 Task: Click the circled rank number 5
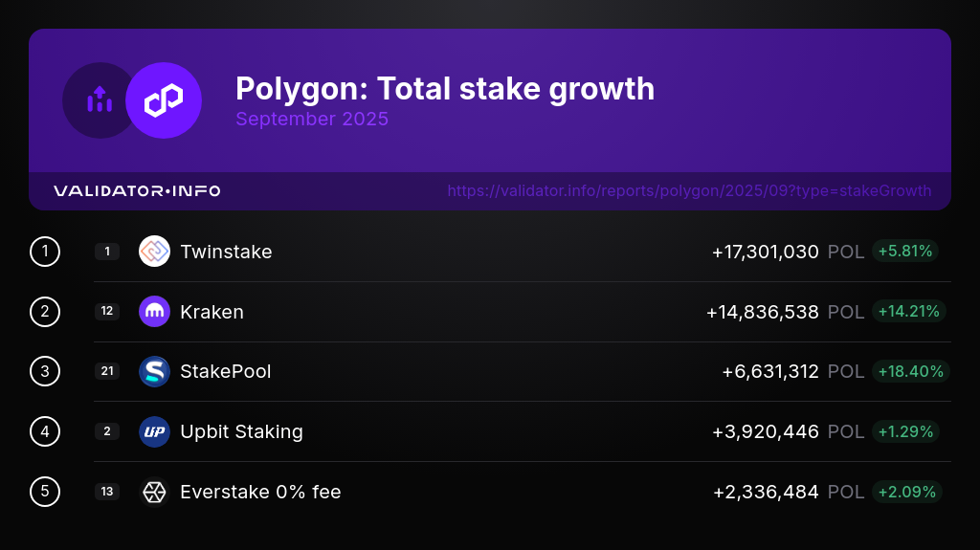point(45,492)
